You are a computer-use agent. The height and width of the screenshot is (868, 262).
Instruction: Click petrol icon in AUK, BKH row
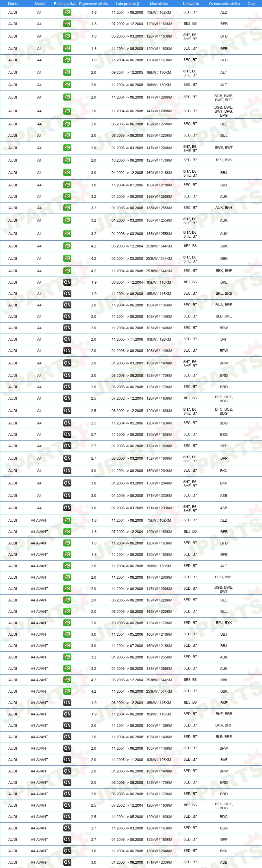(x=67, y=208)
